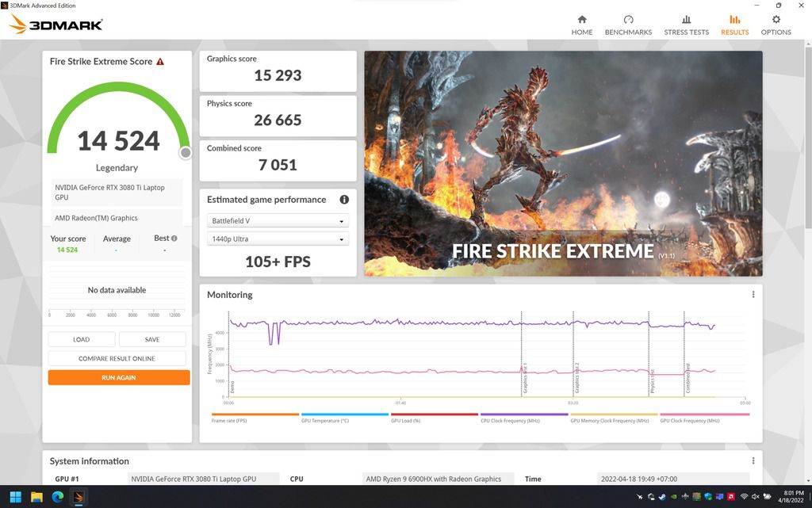
Task: Click the info icon next to Best
Action: coord(174,239)
